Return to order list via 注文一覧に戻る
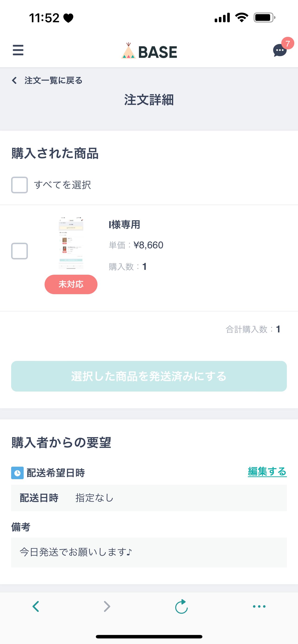The image size is (298, 644). click(x=53, y=80)
